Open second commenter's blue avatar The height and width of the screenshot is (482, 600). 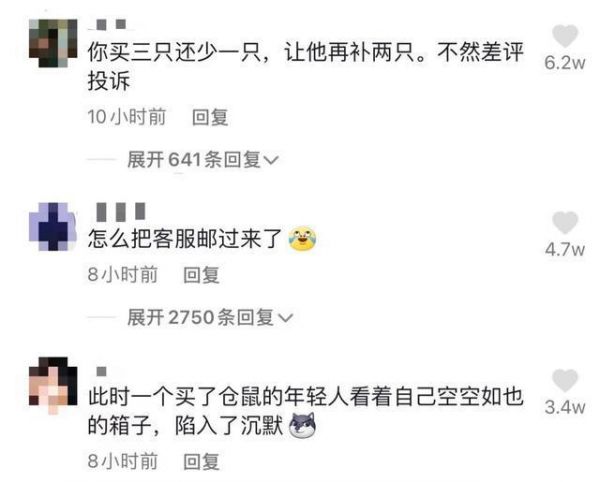[52, 226]
